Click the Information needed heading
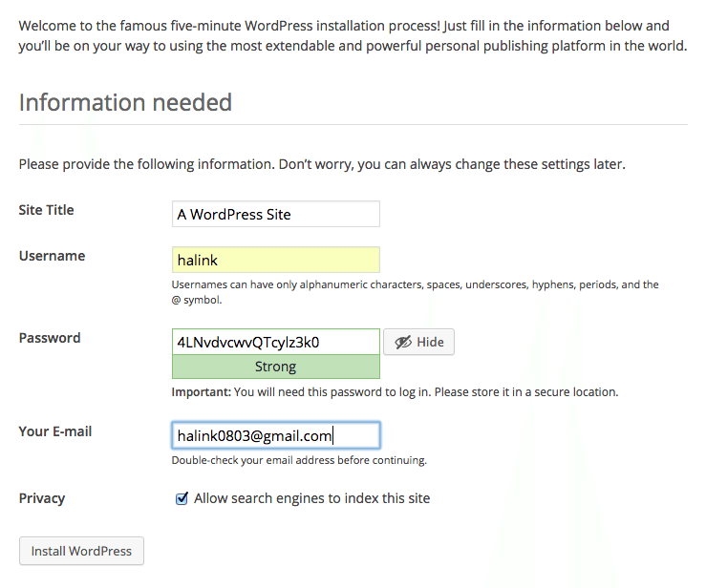The width and height of the screenshot is (706, 588). click(125, 102)
